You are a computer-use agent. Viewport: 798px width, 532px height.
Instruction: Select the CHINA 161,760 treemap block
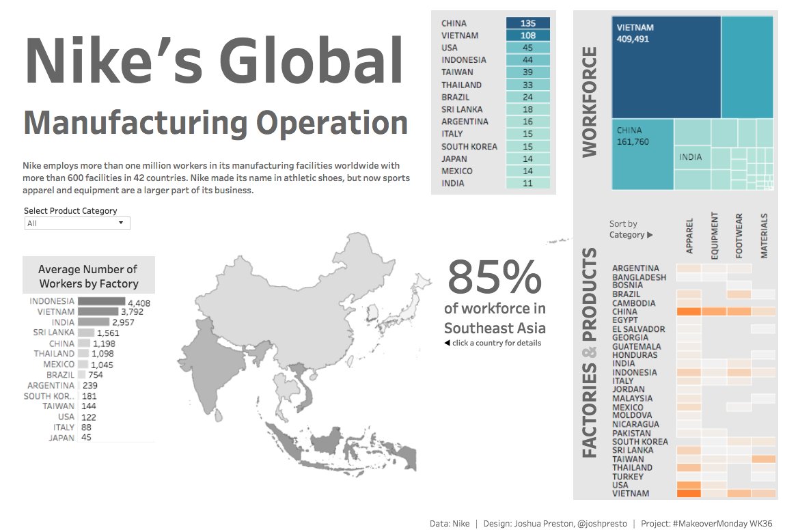[643, 154]
